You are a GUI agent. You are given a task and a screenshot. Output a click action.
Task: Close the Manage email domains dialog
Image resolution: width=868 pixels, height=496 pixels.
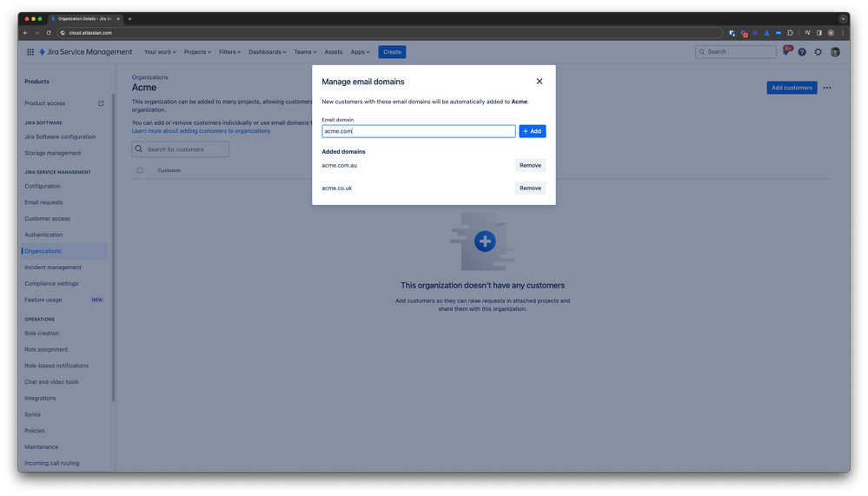tap(540, 82)
